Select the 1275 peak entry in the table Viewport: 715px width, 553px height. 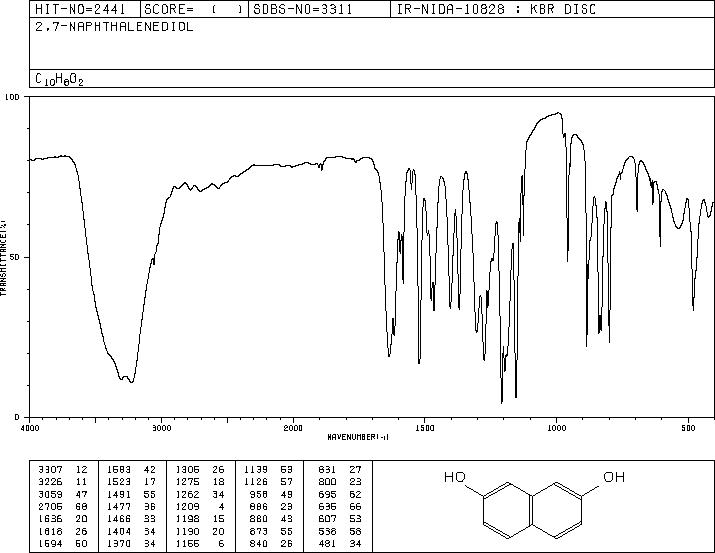click(x=200, y=481)
